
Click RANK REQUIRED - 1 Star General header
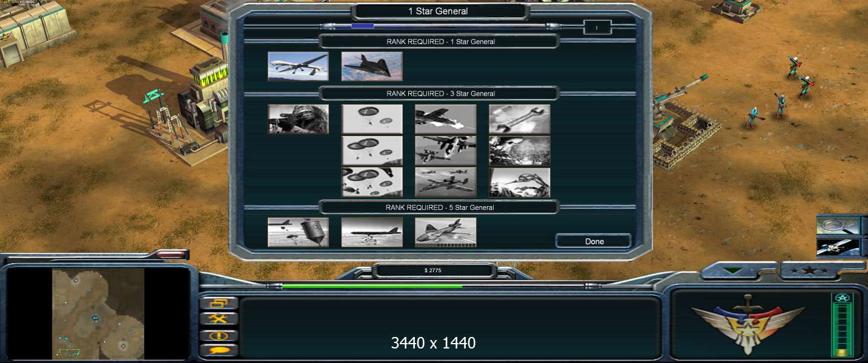coord(440,42)
